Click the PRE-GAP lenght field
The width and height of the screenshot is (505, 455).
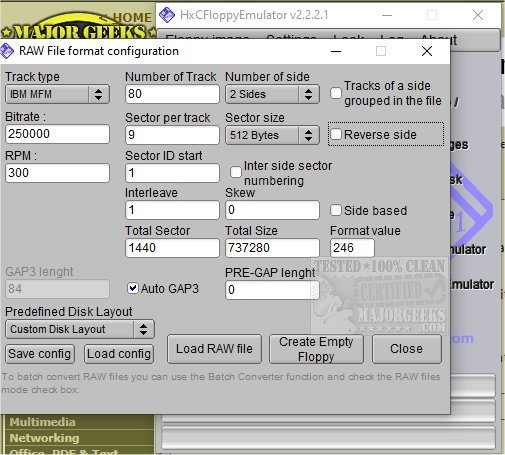(272, 290)
